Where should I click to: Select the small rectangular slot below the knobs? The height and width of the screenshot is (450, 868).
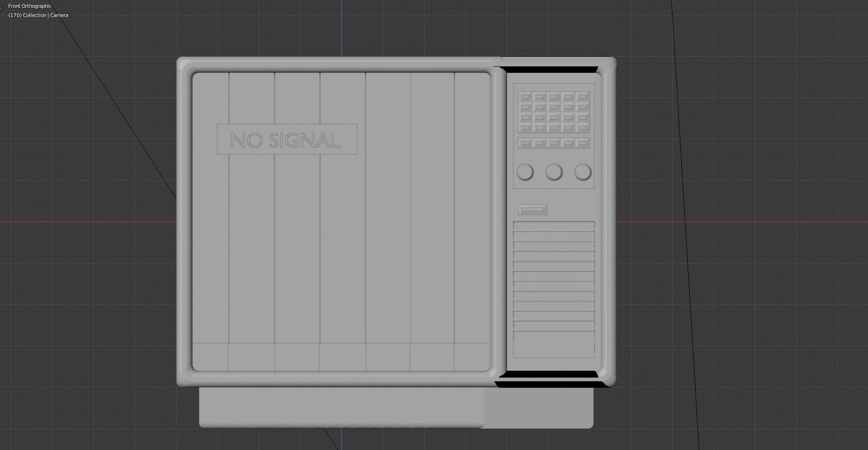pyautogui.click(x=533, y=210)
